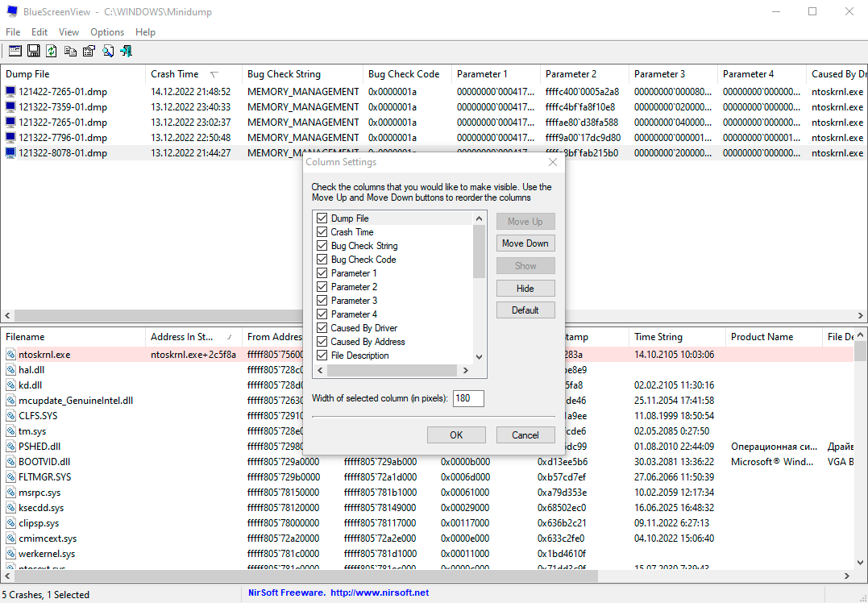Screen dimensions: 868x603
Task: Click the Time String column header
Action: click(677, 337)
